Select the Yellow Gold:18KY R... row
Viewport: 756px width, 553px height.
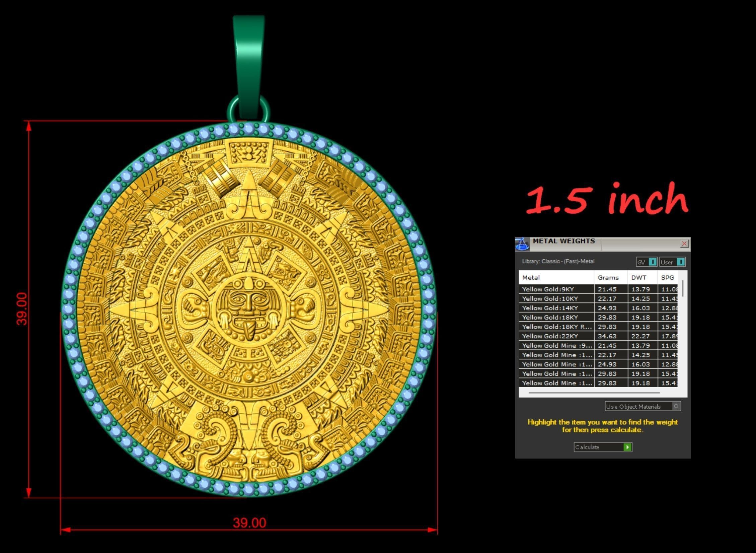[598, 327]
